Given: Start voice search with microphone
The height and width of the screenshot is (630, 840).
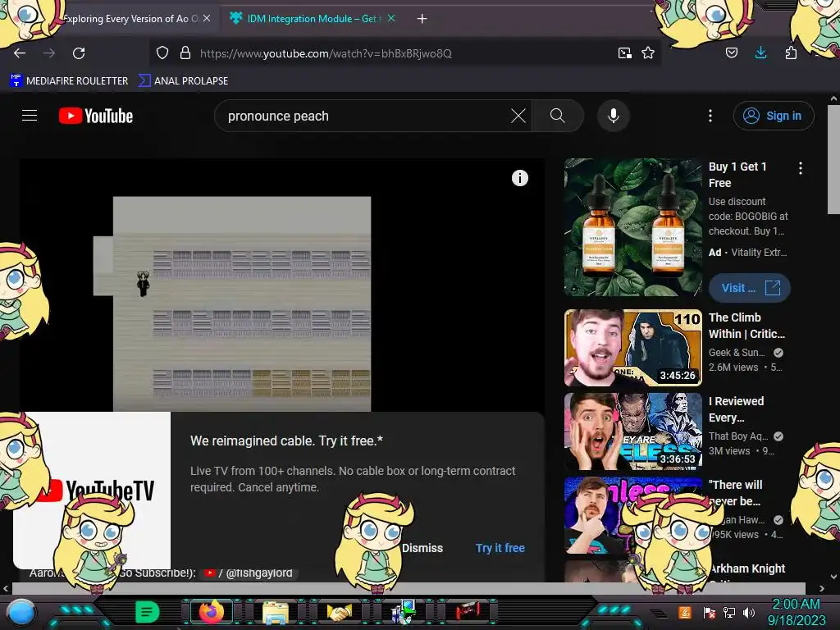Looking at the screenshot, I should click(x=614, y=116).
